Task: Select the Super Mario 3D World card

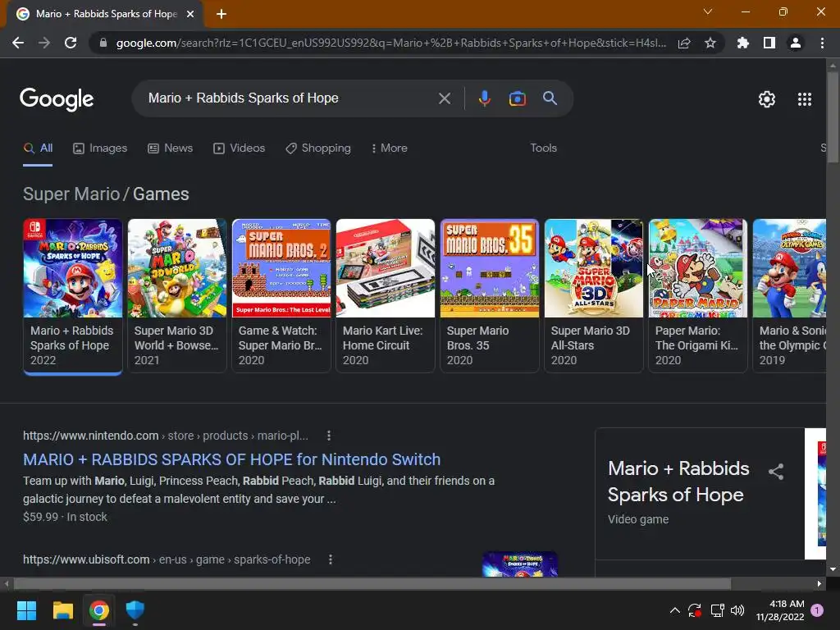Action: 177,295
